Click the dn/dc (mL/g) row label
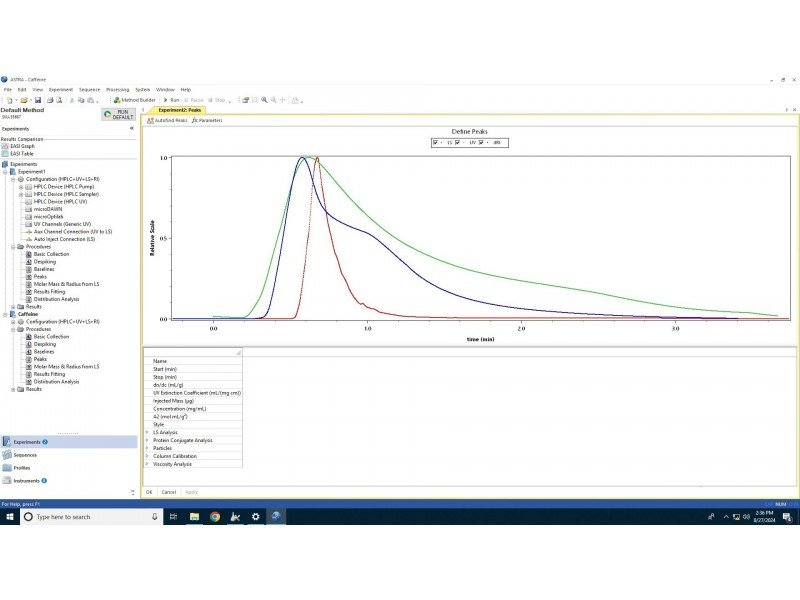Image resolution: width=800 pixels, height=600 pixels. click(x=168, y=385)
